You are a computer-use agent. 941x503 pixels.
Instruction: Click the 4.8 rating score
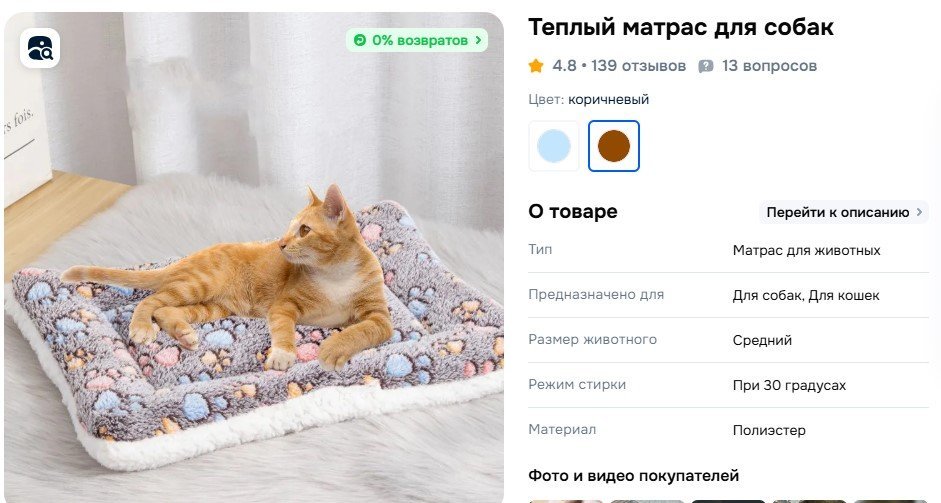point(564,66)
